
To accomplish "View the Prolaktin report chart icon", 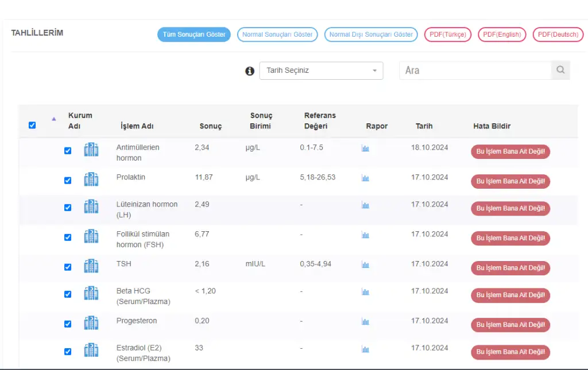I will pyautogui.click(x=365, y=178).
